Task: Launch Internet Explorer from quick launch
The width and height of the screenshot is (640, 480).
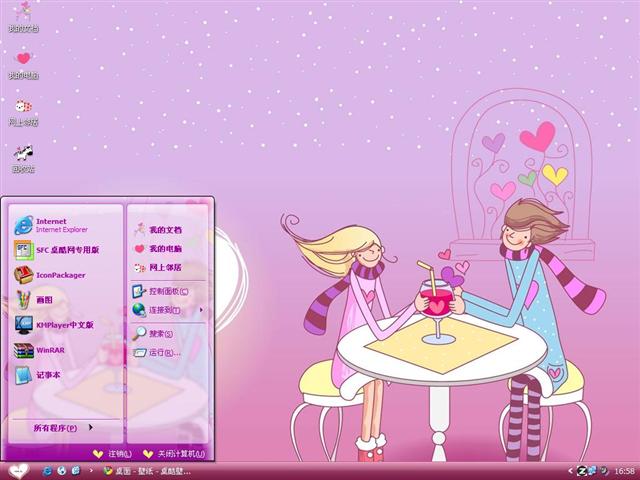Action: pos(47,471)
